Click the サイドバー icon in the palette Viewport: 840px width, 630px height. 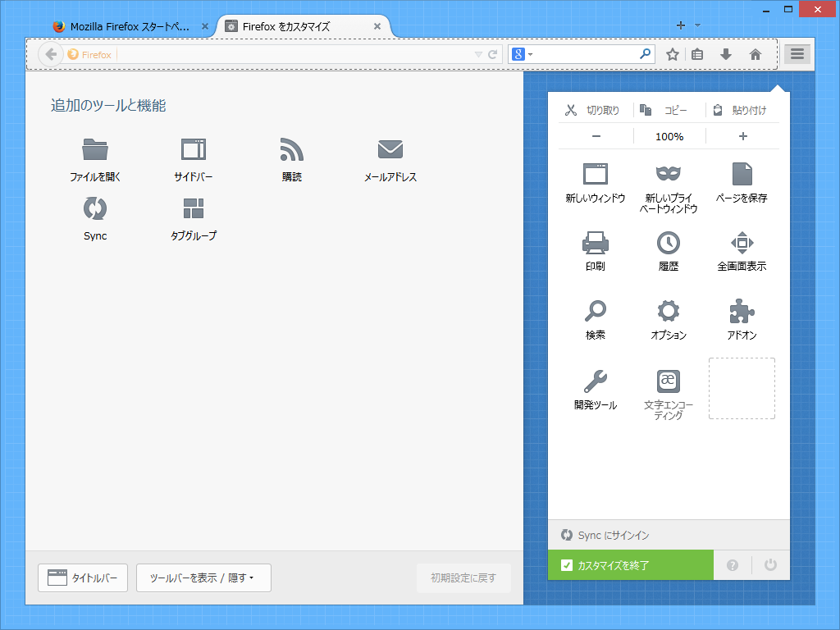click(x=193, y=149)
